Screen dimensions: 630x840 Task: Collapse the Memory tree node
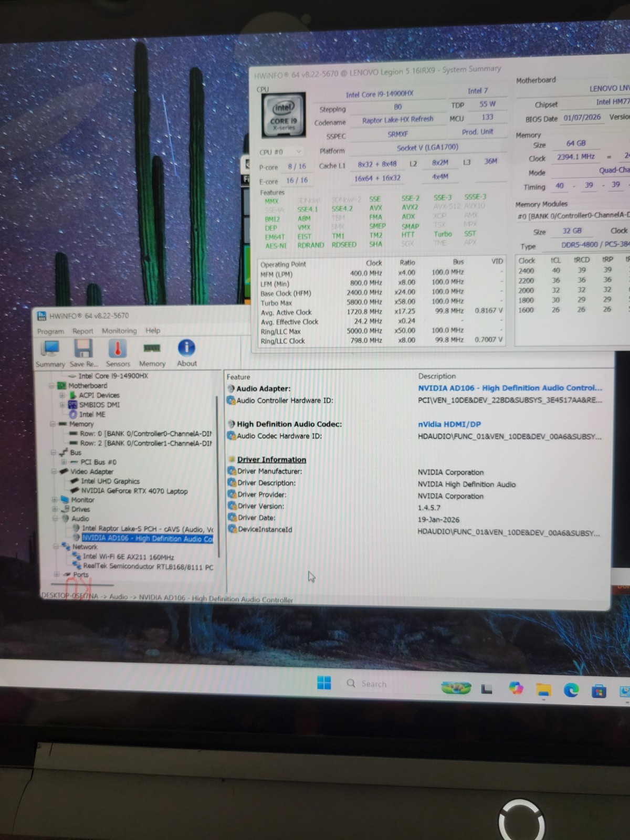point(53,424)
